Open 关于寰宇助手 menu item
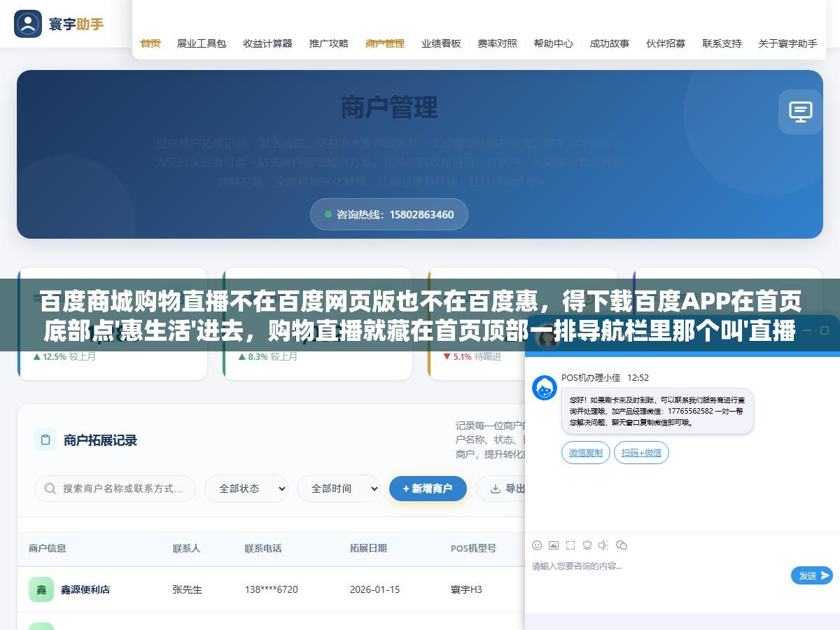Image resolution: width=840 pixels, height=630 pixels. [787, 43]
